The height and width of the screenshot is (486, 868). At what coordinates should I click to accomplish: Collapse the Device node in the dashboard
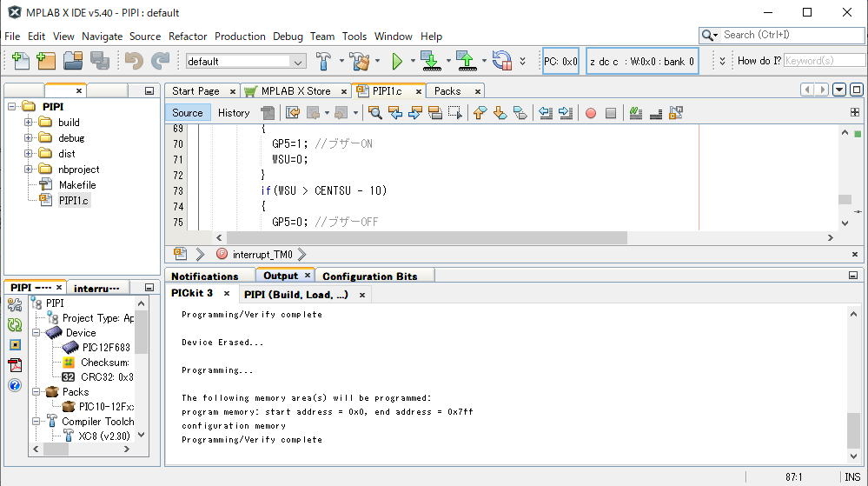pos(36,332)
